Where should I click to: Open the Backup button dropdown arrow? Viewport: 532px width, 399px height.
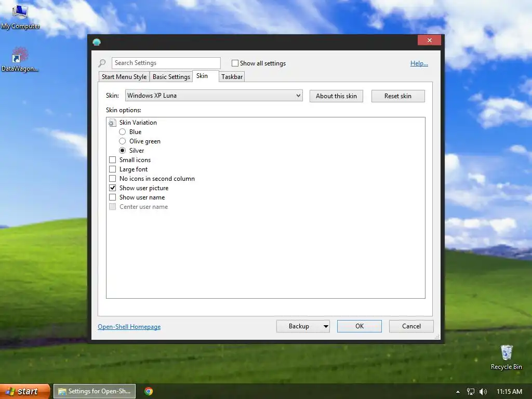326,326
